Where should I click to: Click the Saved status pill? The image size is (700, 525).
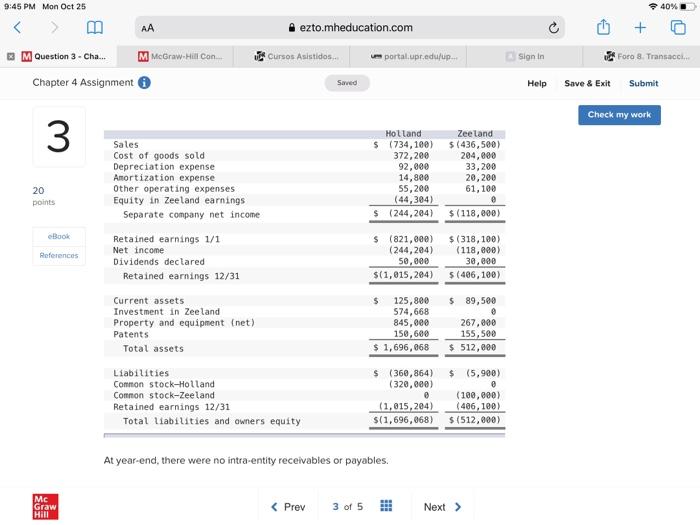(x=347, y=83)
